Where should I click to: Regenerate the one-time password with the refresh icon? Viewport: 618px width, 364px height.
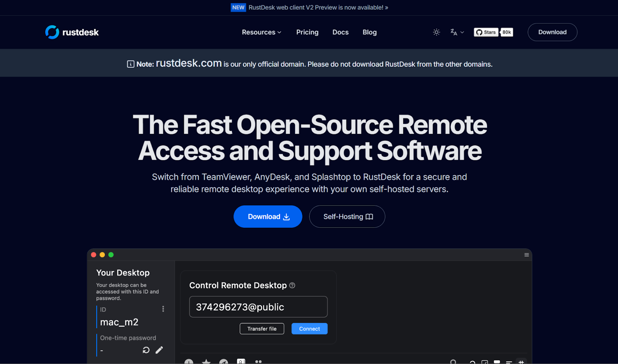(146, 350)
